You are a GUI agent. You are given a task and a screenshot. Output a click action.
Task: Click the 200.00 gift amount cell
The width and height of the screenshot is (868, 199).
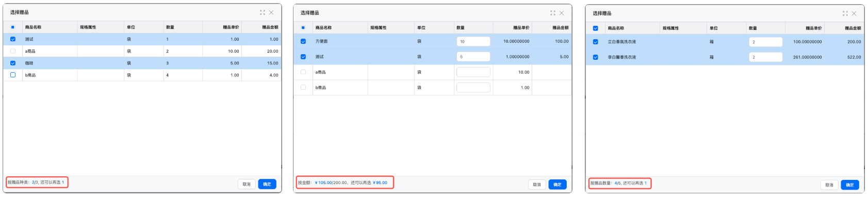(844, 42)
